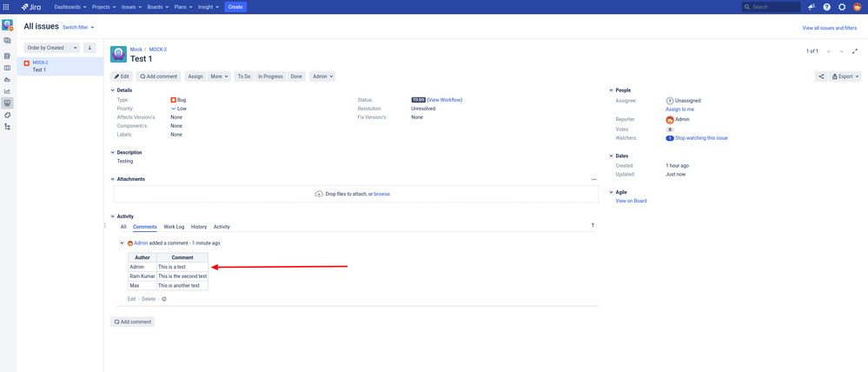The width and height of the screenshot is (868, 372).
Task: Collapse the People section
Action: coord(611,90)
